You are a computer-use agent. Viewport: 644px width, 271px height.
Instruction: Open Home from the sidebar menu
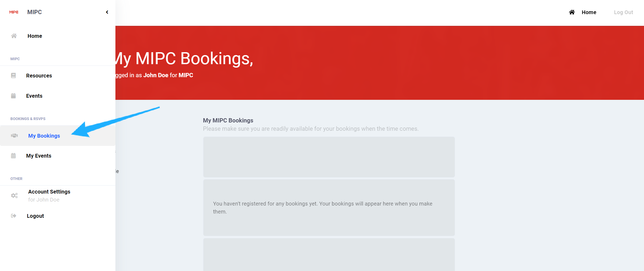[x=35, y=36]
